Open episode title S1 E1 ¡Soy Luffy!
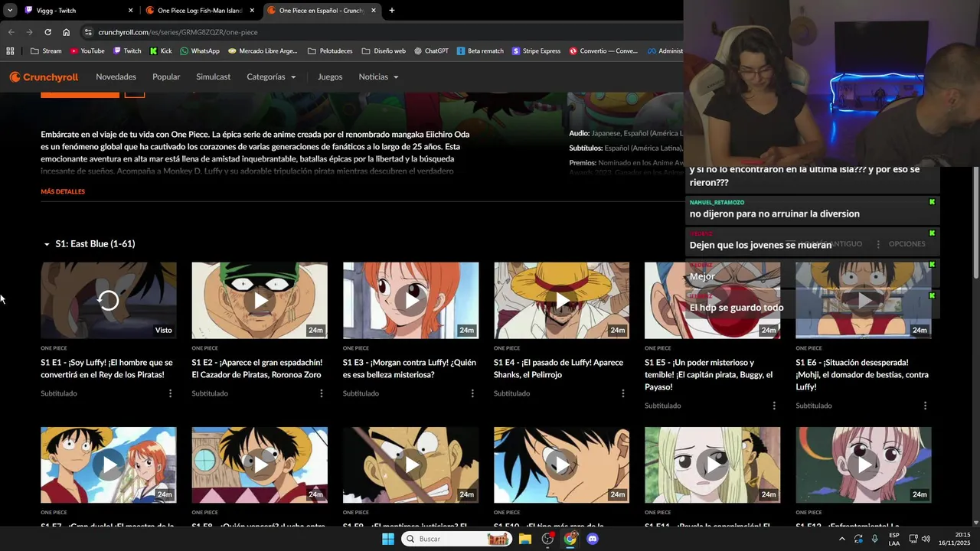Screen dimensions: 980x551 tap(106, 369)
